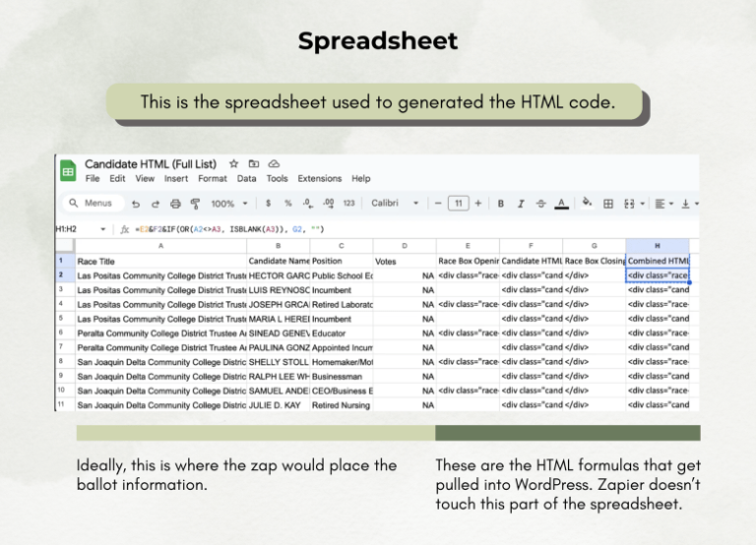The width and height of the screenshot is (756, 545).
Task: Select the Combined HTML header cell
Action: [658, 261]
